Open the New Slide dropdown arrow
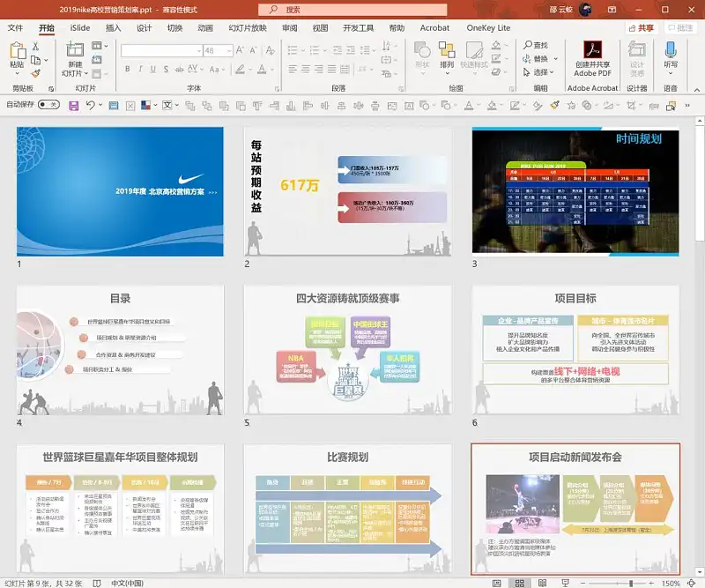 [85, 73]
